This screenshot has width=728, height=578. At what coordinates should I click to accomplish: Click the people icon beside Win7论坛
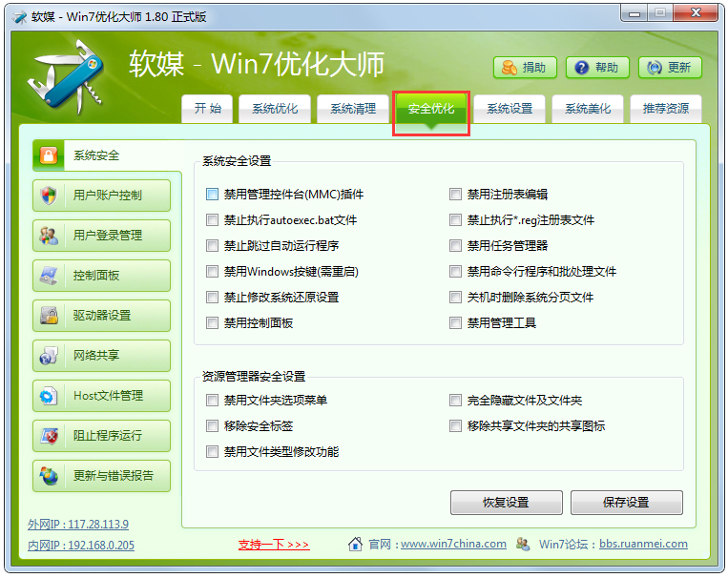tap(523, 544)
